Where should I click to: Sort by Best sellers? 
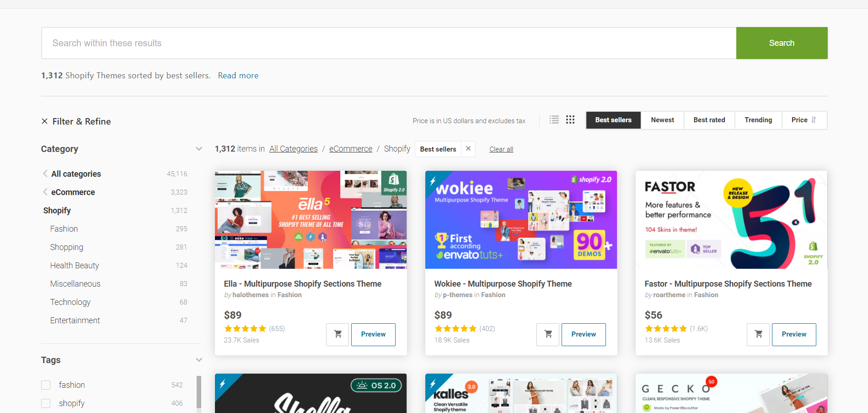tap(613, 120)
